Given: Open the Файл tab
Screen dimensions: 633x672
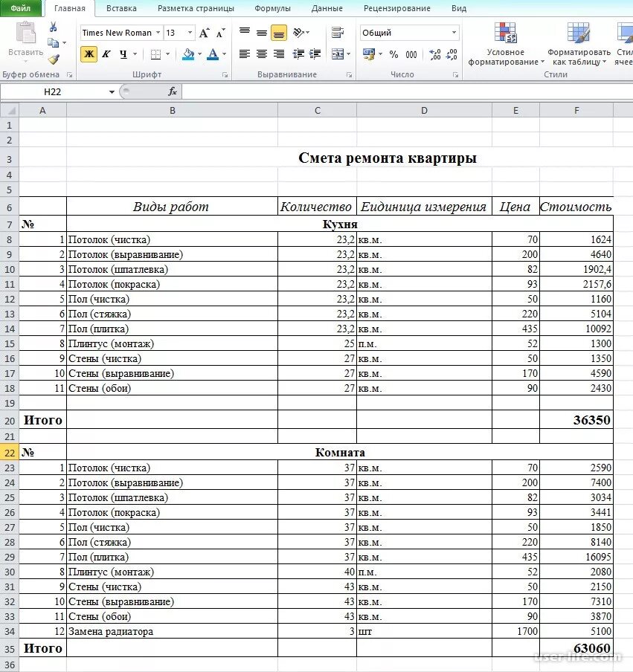Looking at the screenshot, I should coord(20,8).
